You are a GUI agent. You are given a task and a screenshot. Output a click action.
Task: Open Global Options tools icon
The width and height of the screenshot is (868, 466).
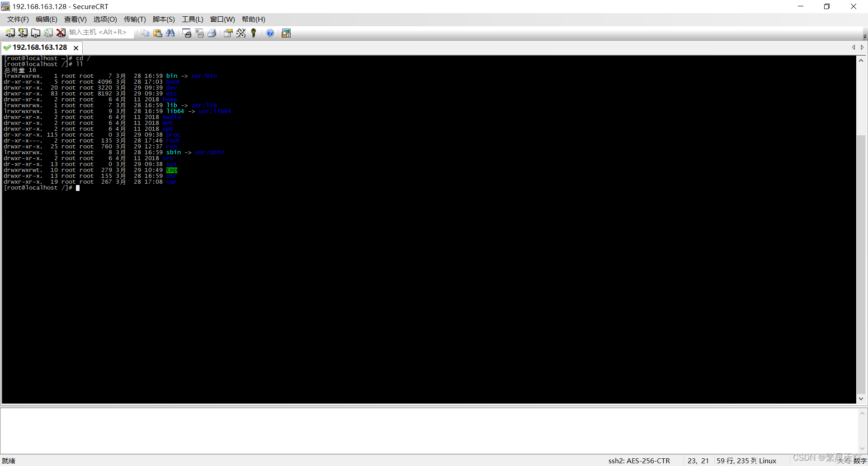coord(241,33)
